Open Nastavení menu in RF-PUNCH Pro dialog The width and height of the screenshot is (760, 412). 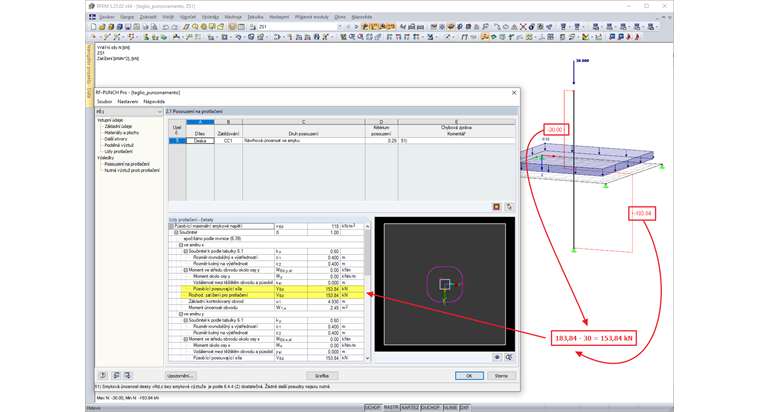point(127,102)
